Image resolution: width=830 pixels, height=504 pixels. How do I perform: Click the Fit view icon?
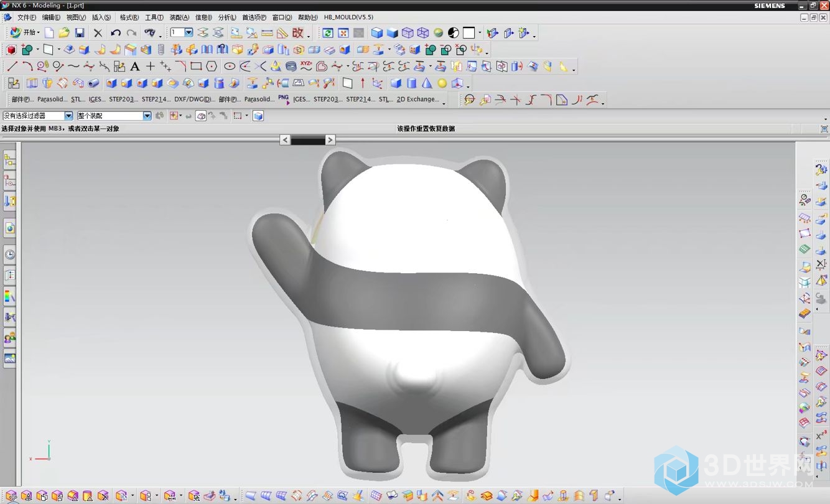pos(343,33)
